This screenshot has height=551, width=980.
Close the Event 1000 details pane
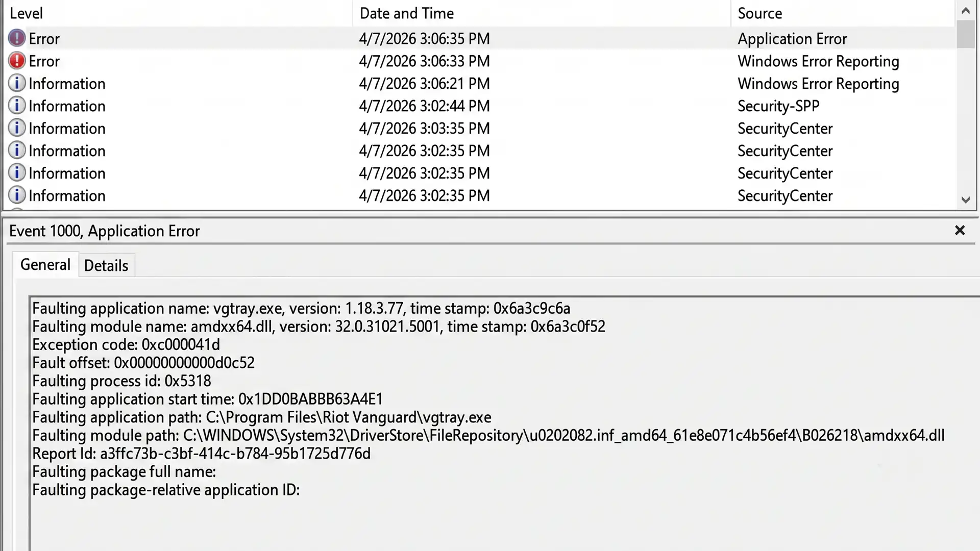tap(960, 231)
